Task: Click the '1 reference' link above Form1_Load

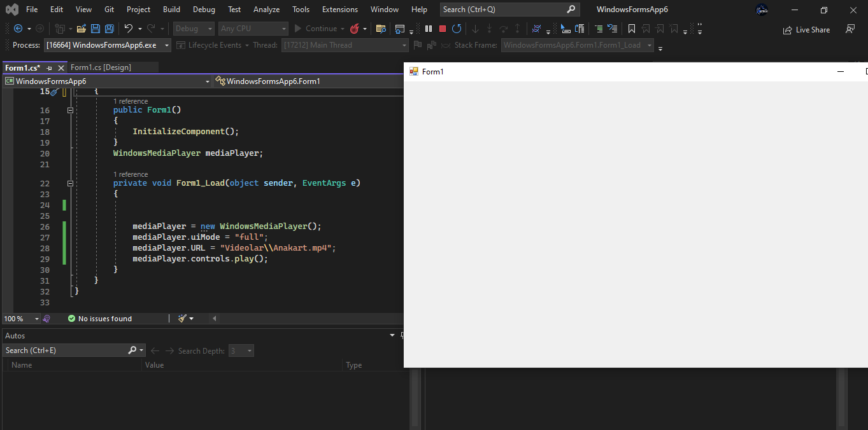Action: tap(131, 174)
